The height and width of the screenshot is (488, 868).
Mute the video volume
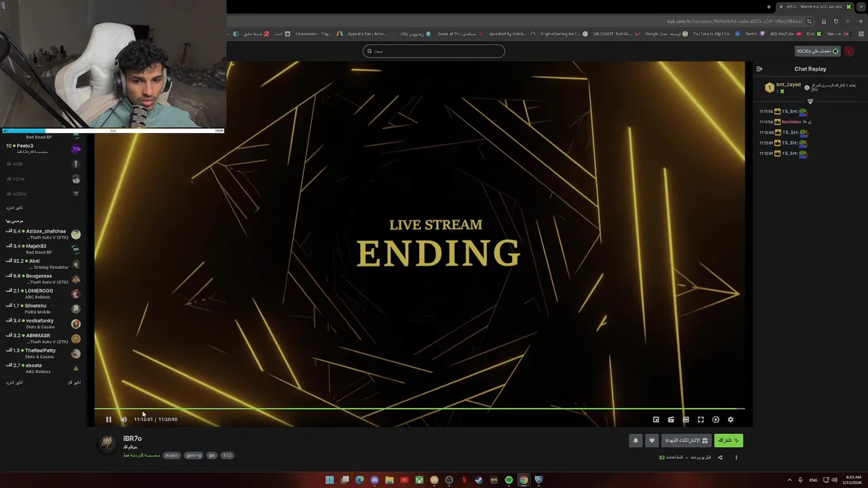tap(123, 420)
